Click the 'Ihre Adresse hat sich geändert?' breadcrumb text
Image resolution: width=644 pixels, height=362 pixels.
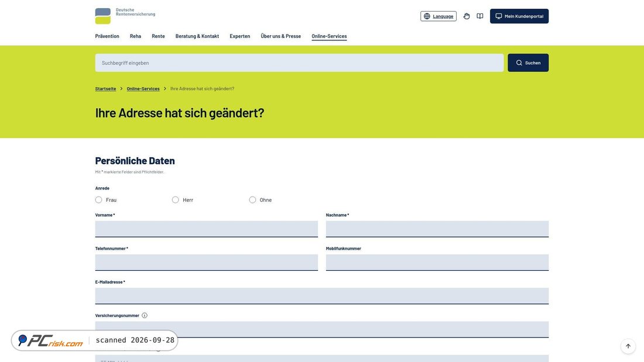click(x=202, y=89)
